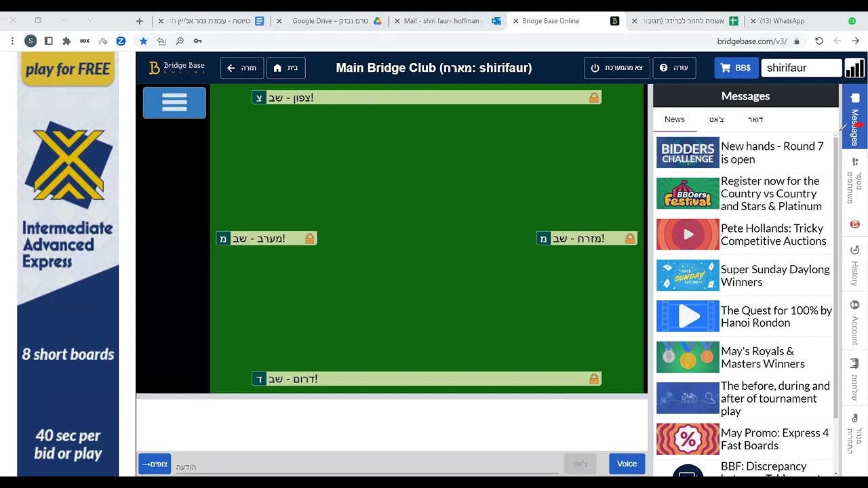Click the Voice button
The image size is (868, 488).
[x=627, y=464]
